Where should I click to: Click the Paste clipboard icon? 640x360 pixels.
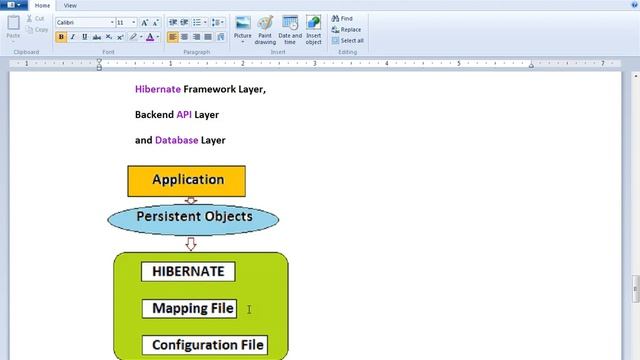(13, 23)
